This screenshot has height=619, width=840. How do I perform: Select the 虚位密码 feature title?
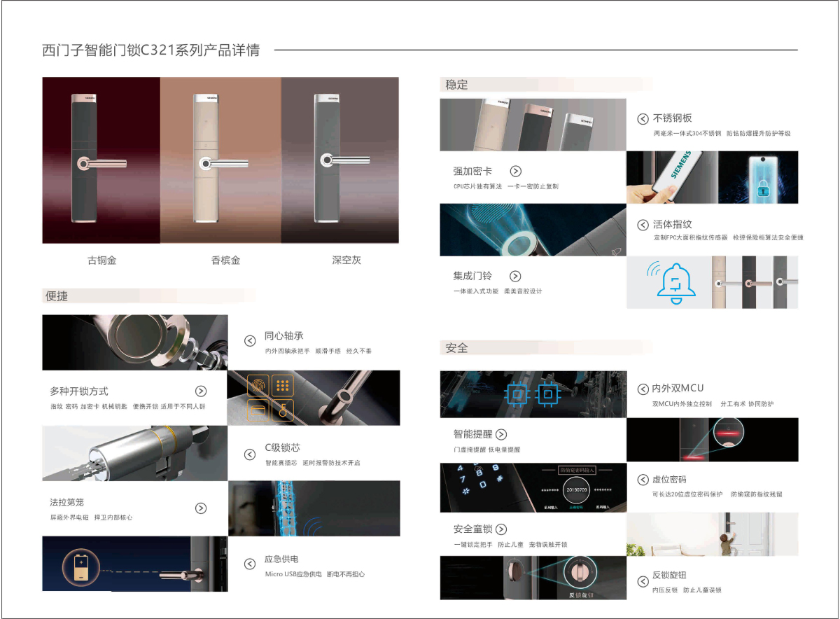coord(669,480)
